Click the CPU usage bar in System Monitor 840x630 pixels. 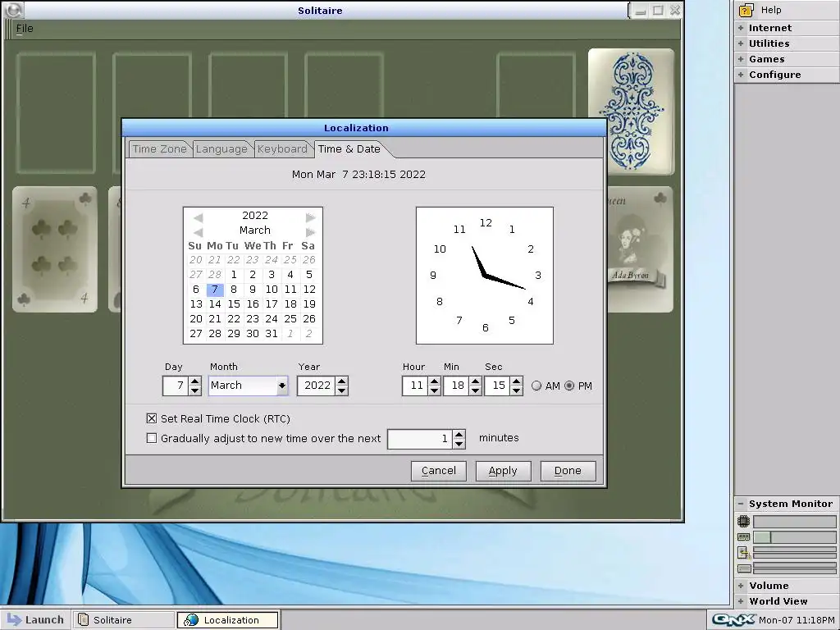point(795,521)
